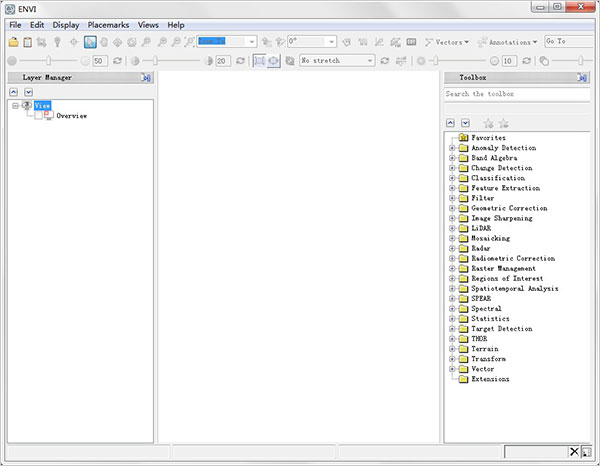Expand all Toolbox folders arrow
Viewport: 600px width, 466px height.
coord(465,123)
